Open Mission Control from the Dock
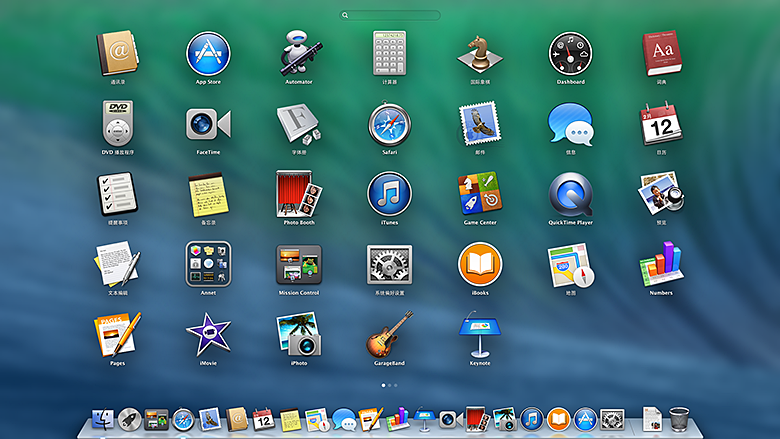 tap(156, 420)
